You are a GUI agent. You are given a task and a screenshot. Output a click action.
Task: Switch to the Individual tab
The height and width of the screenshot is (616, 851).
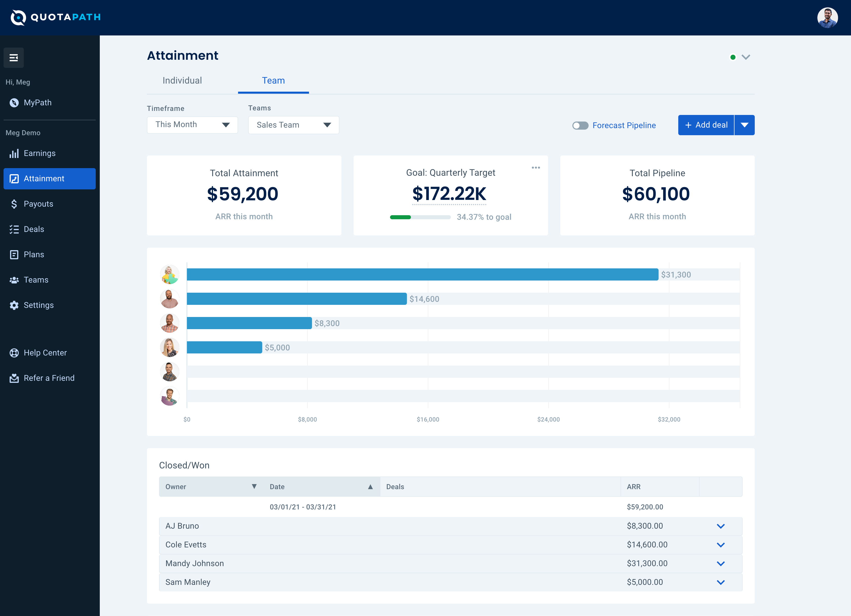coord(182,80)
